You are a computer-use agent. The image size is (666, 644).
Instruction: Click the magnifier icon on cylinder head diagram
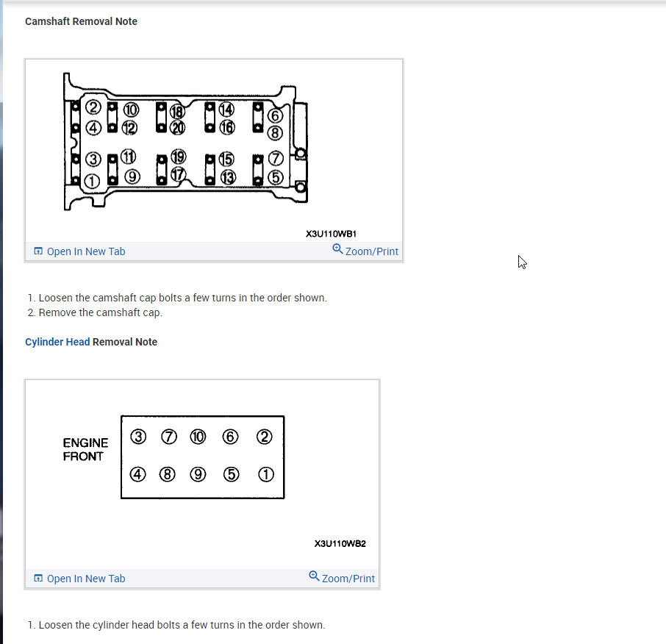point(314,576)
